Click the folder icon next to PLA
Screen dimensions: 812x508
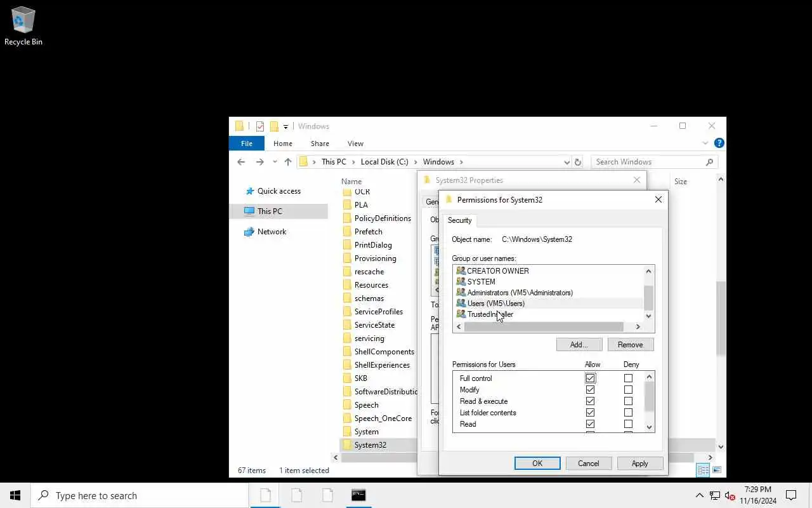point(347,205)
